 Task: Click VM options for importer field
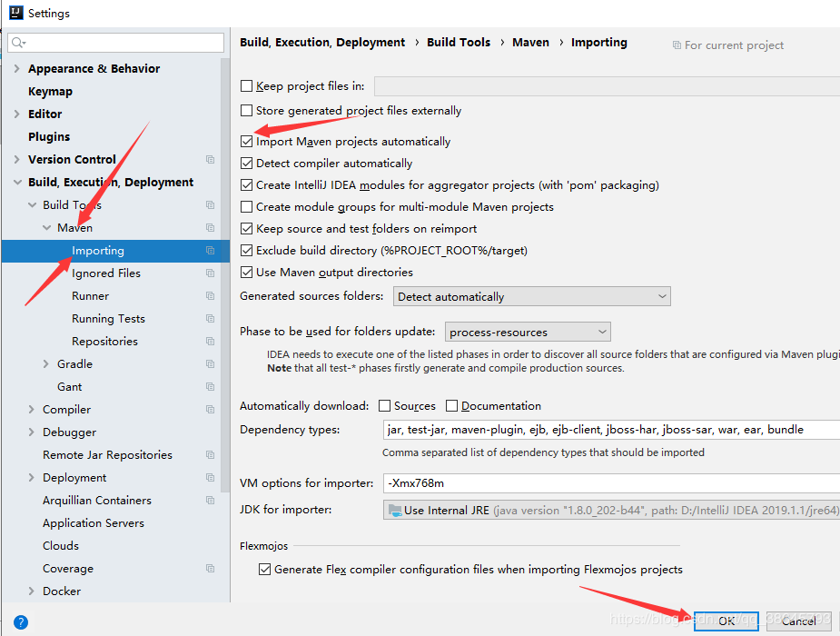click(611, 483)
